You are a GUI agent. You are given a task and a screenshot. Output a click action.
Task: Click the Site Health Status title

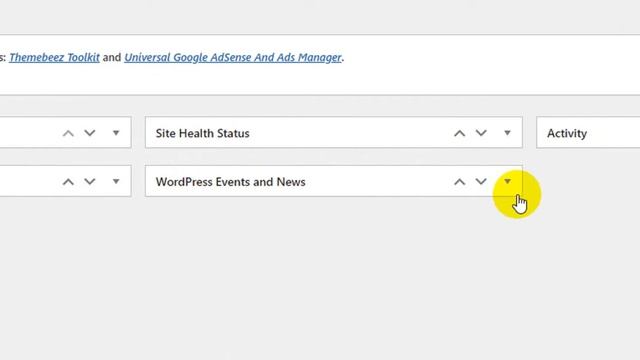tap(202, 133)
